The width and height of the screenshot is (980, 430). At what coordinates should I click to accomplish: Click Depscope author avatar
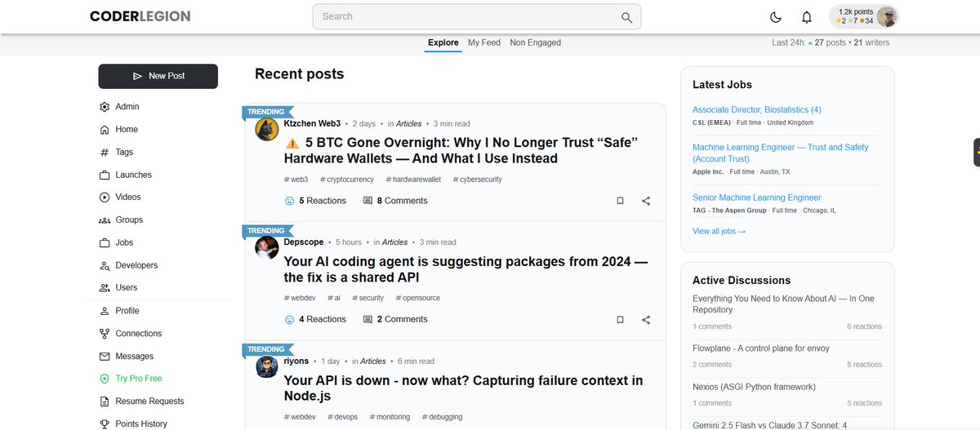(267, 248)
